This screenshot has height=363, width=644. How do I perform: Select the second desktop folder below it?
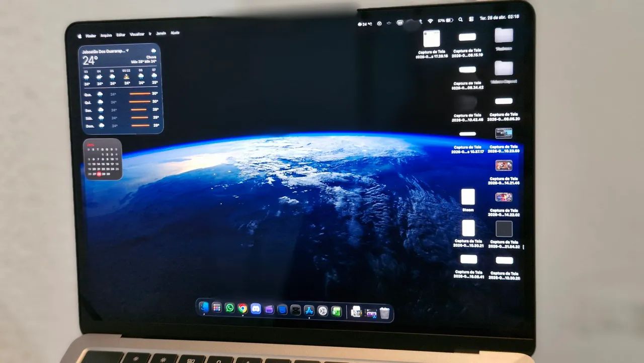tap(504, 71)
